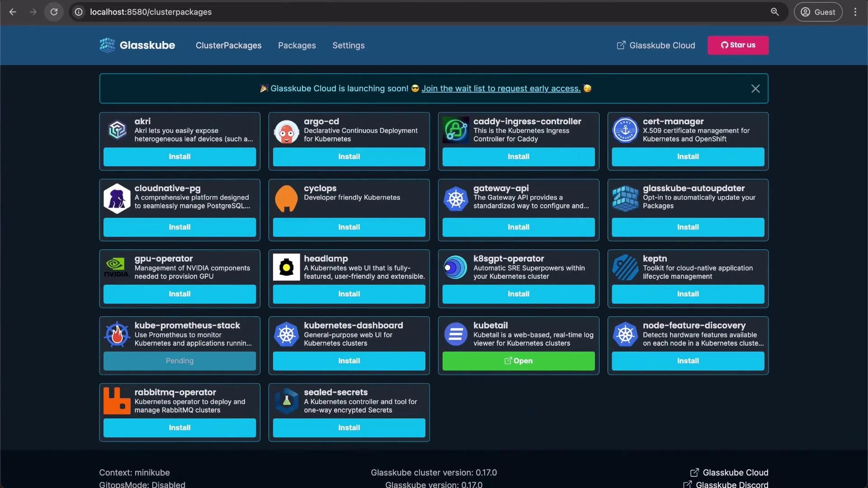Click the sealed-secrets flask icon
This screenshot has height=488, width=868.
(x=287, y=401)
